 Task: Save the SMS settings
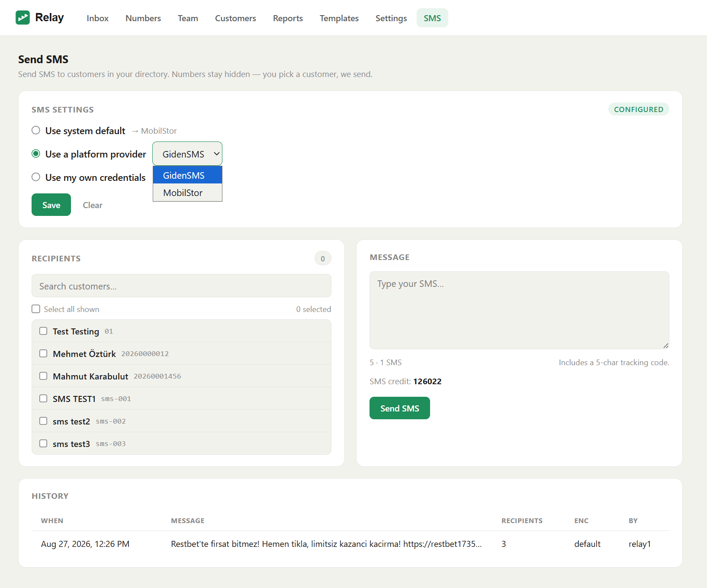(51, 205)
